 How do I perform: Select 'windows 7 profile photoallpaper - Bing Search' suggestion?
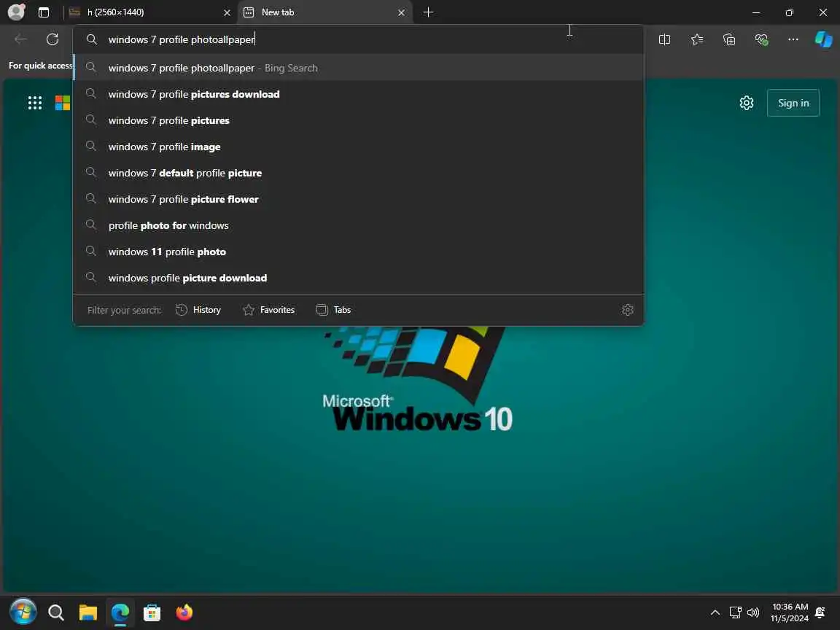click(359, 68)
